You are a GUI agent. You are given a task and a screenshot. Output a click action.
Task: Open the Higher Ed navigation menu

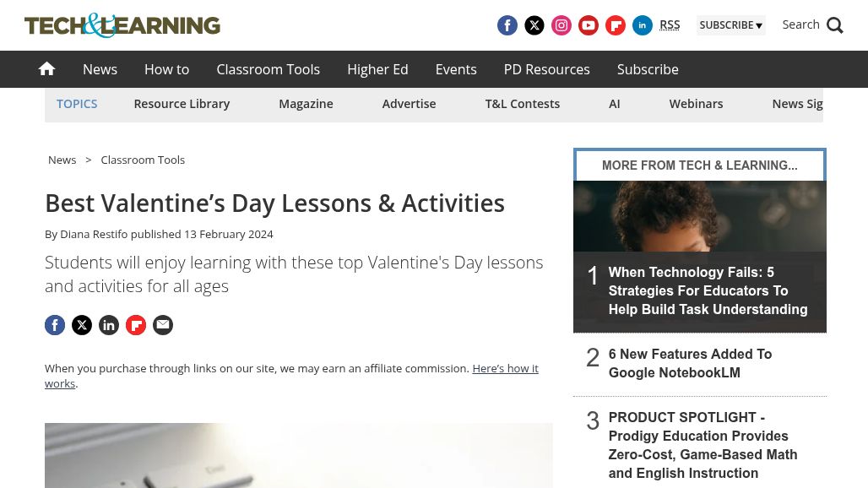click(x=377, y=69)
